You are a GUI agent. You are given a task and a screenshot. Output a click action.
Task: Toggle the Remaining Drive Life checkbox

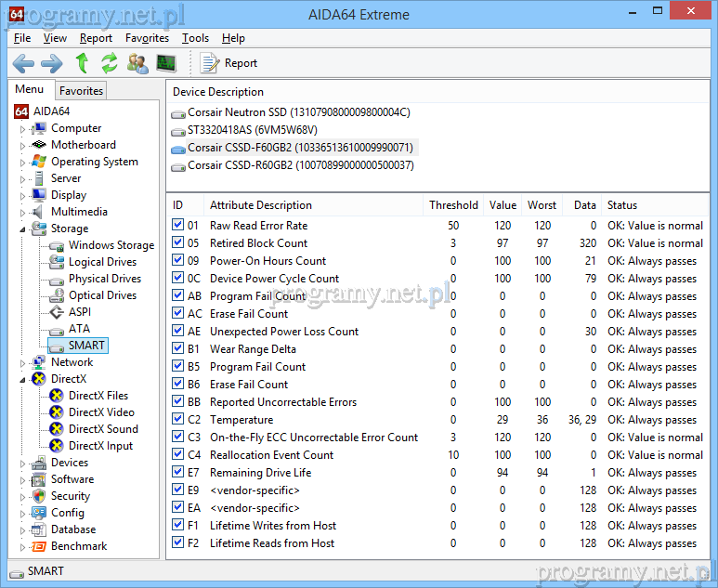(178, 473)
